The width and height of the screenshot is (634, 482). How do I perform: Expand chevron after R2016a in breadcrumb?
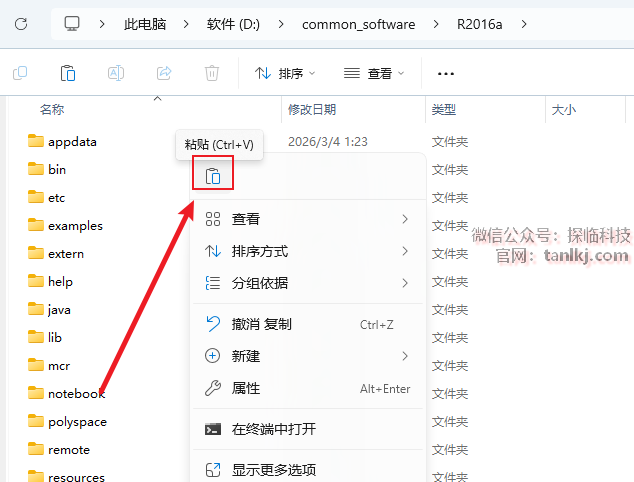pyautogui.click(x=524, y=24)
